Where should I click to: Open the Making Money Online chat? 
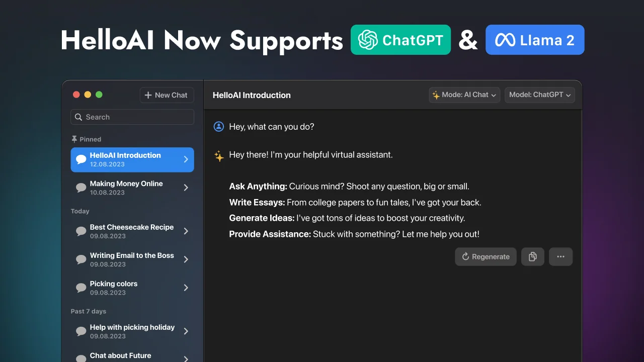[132, 188]
